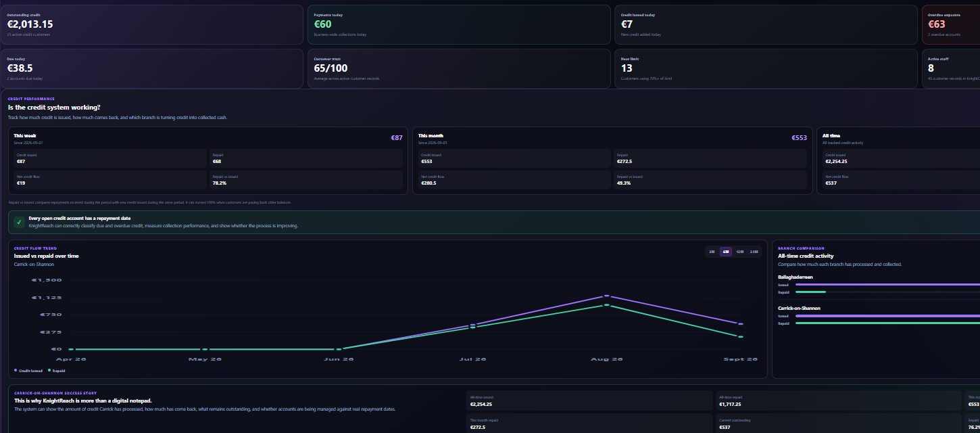The image size is (980, 433).
Task: Click the This week Repaid vs issued 78.2% tile
Action: (x=306, y=180)
